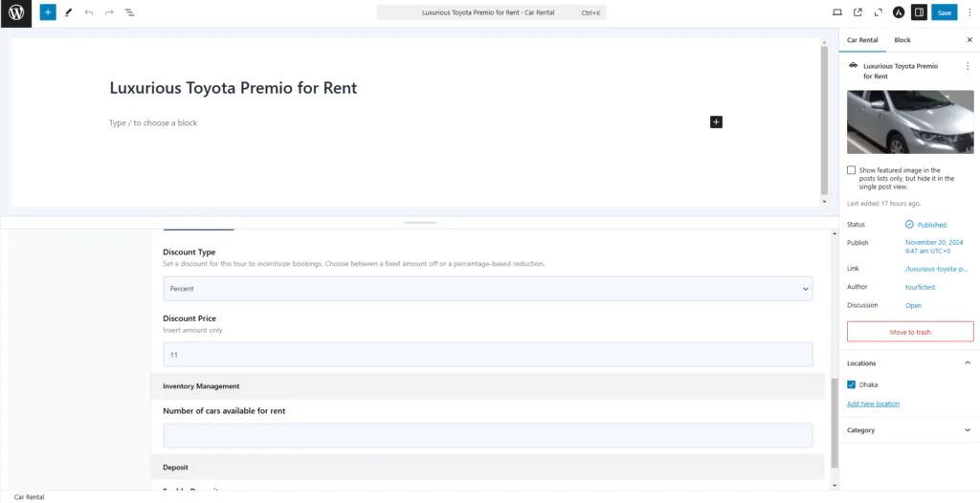Close the settings sidebar
This screenshot has height=503, width=980.
click(x=969, y=40)
